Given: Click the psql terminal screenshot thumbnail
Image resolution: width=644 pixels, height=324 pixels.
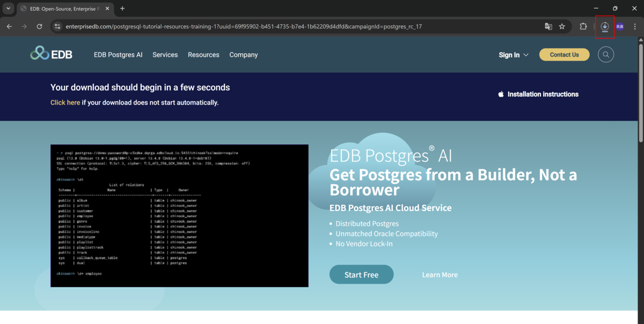Looking at the screenshot, I should (179, 215).
